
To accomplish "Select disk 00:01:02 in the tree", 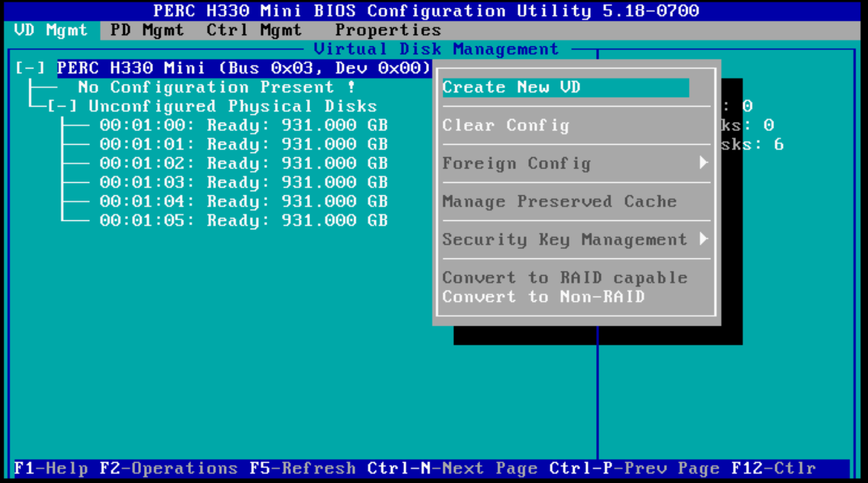I will tap(244, 163).
